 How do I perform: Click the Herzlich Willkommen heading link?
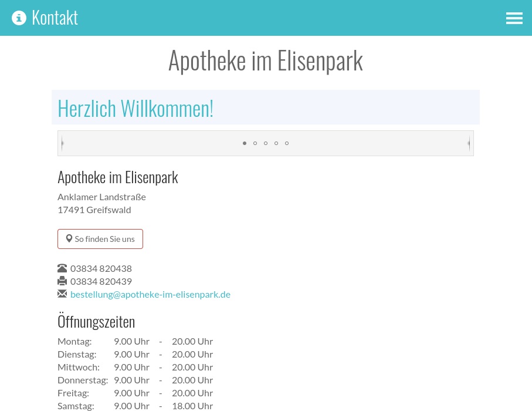[x=135, y=107]
